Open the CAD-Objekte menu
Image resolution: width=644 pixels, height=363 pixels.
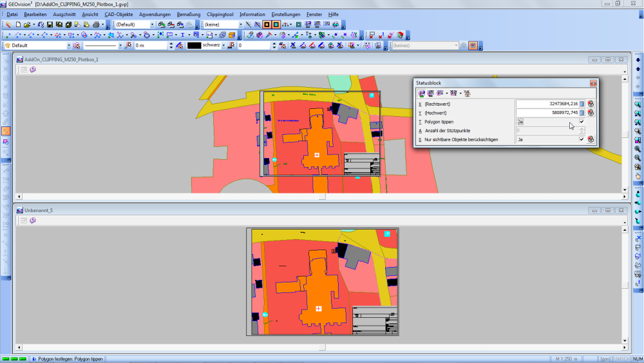pos(118,14)
